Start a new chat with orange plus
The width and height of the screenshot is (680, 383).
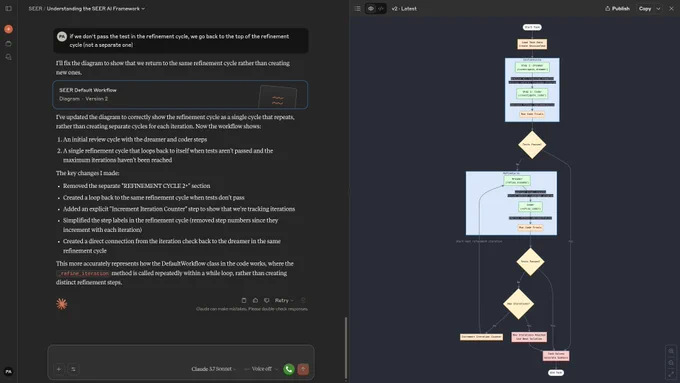pos(8,29)
